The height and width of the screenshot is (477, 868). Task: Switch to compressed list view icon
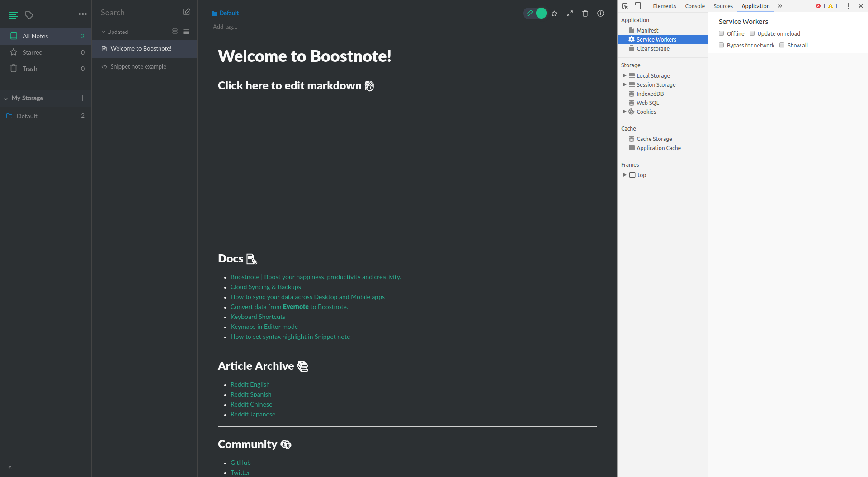coord(186,32)
